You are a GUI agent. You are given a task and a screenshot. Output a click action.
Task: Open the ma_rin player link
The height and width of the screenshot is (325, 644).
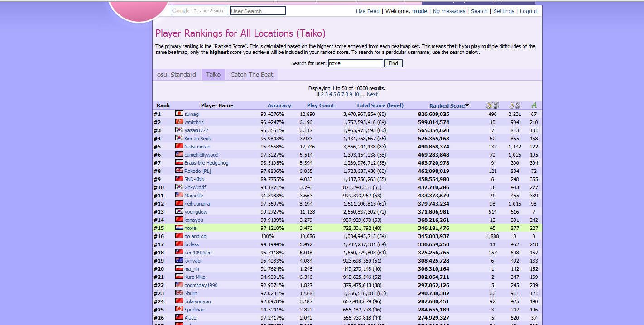(192, 269)
